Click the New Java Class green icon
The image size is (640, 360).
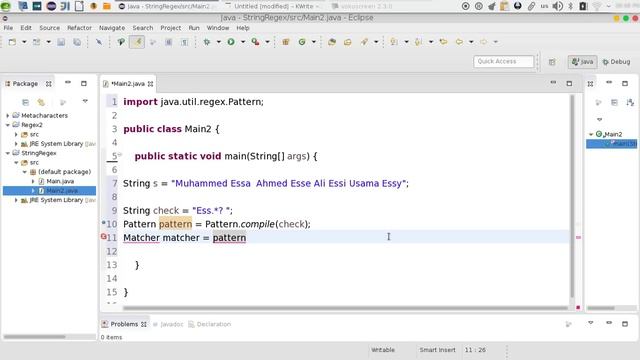coord(302,42)
